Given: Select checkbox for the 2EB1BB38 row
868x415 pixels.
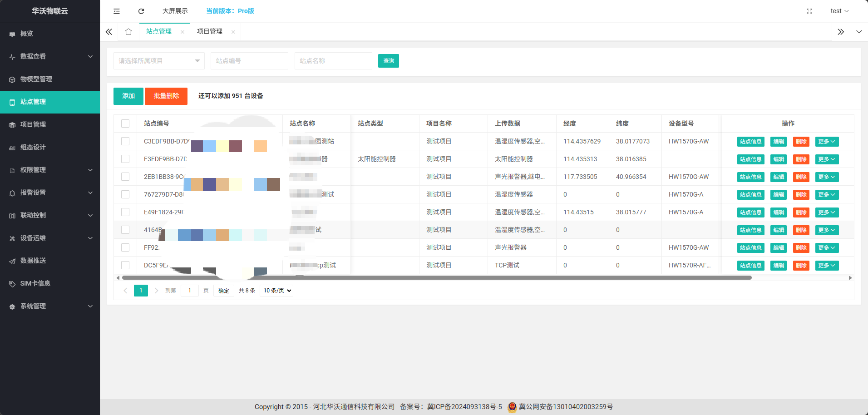Looking at the screenshot, I should [x=125, y=177].
